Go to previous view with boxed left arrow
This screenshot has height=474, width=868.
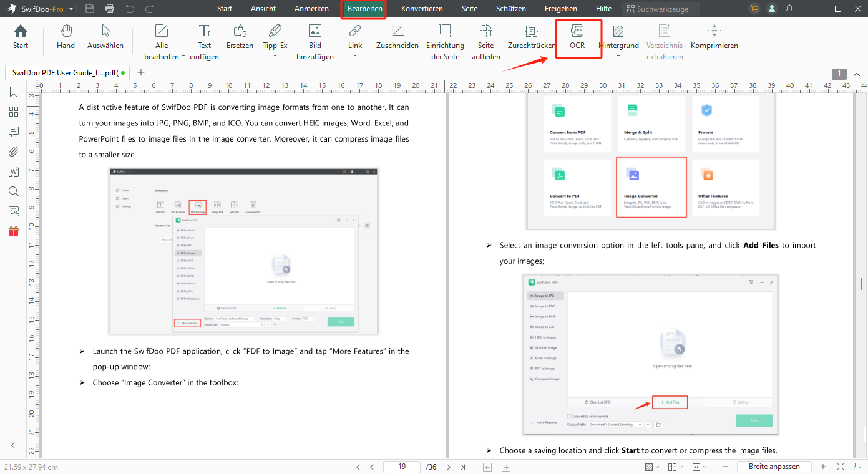pos(488,467)
